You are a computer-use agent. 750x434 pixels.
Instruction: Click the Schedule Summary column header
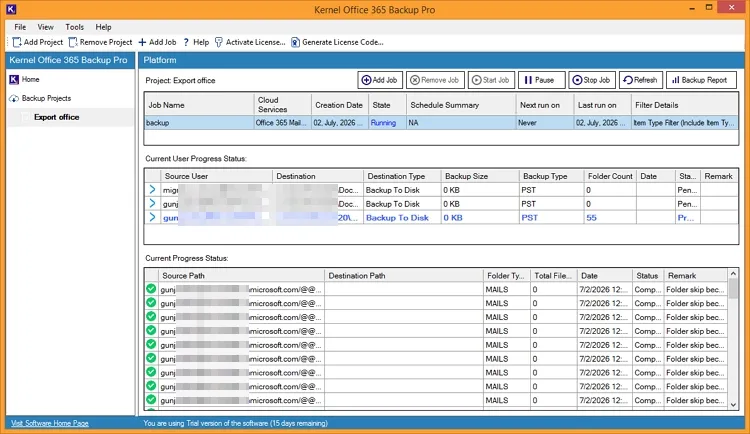tap(461, 105)
